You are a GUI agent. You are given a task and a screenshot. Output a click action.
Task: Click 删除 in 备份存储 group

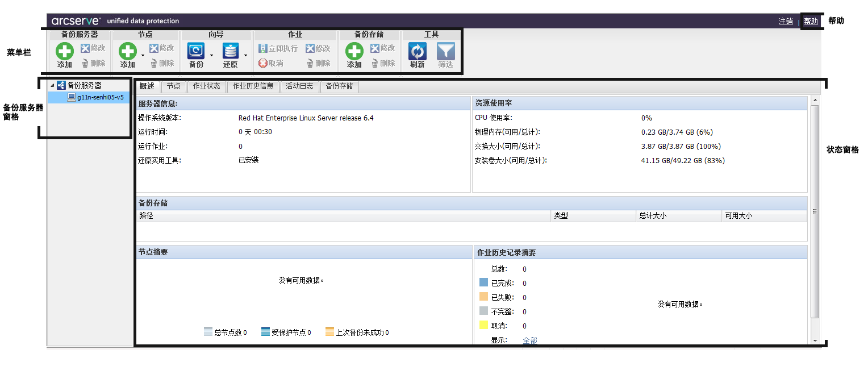coord(383,63)
